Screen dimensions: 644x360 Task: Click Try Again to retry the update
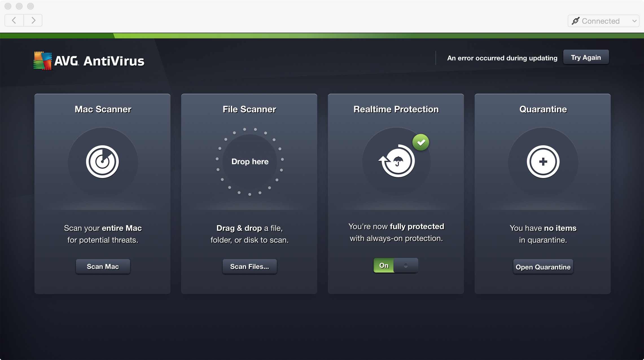coord(586,57)
